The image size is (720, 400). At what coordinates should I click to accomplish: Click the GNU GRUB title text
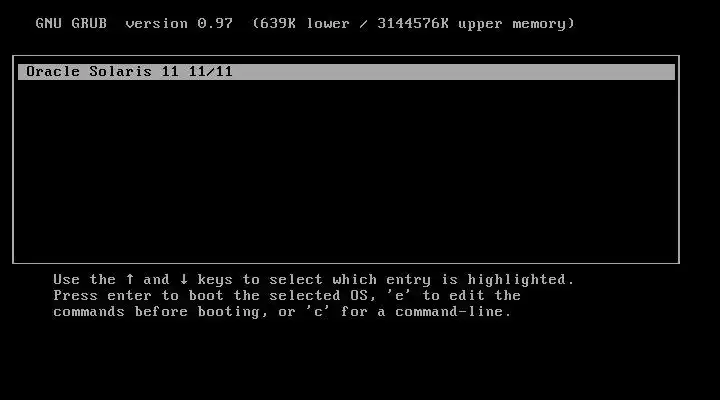71,23
